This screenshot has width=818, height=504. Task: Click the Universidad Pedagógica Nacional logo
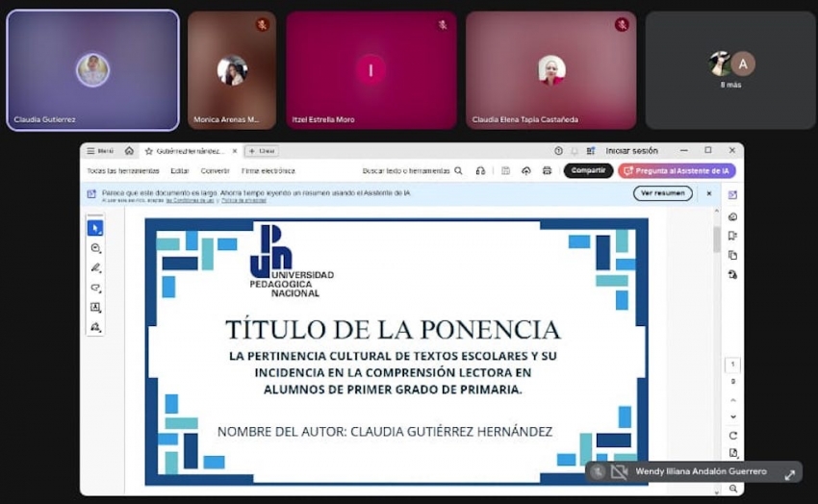pyautogui.click(x=291, y=261)
